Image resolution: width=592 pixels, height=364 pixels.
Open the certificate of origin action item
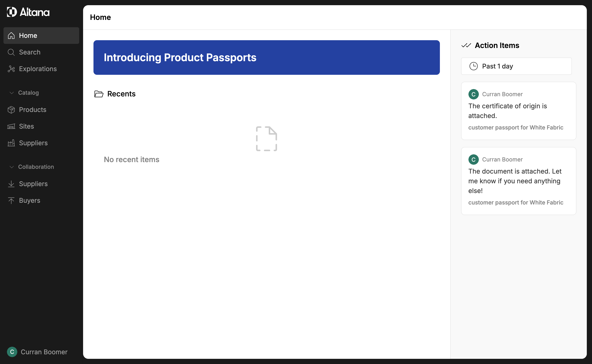(518, 111)
